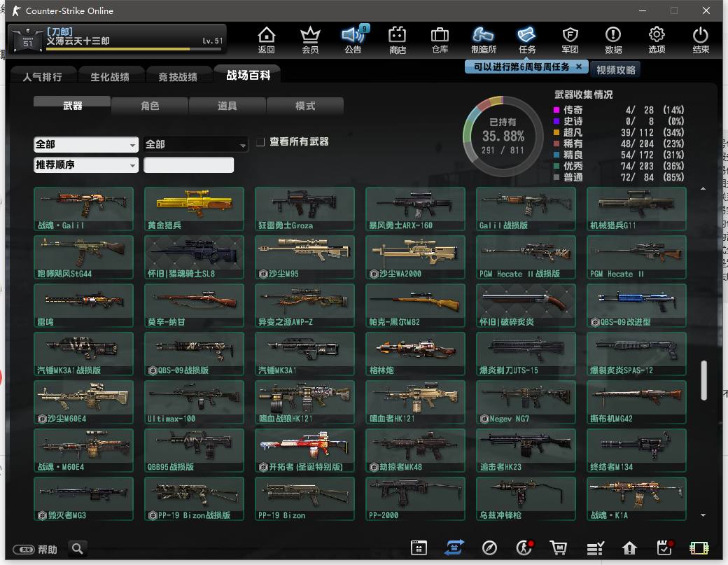Open the calendar check icon

(665, 547)
